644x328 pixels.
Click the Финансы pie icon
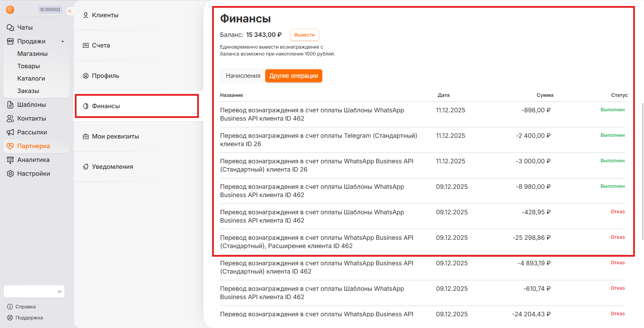86,106
